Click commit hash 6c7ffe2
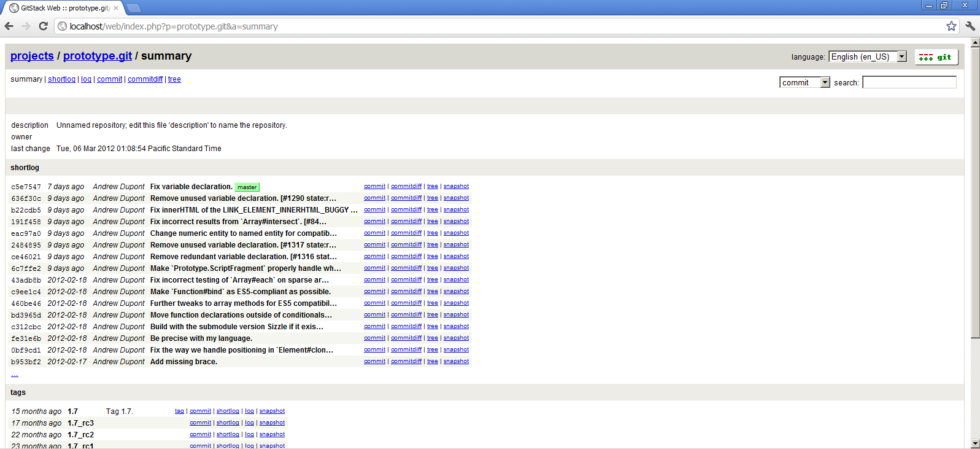This screenshot has height=449, width=980. (x=26, y=269)
